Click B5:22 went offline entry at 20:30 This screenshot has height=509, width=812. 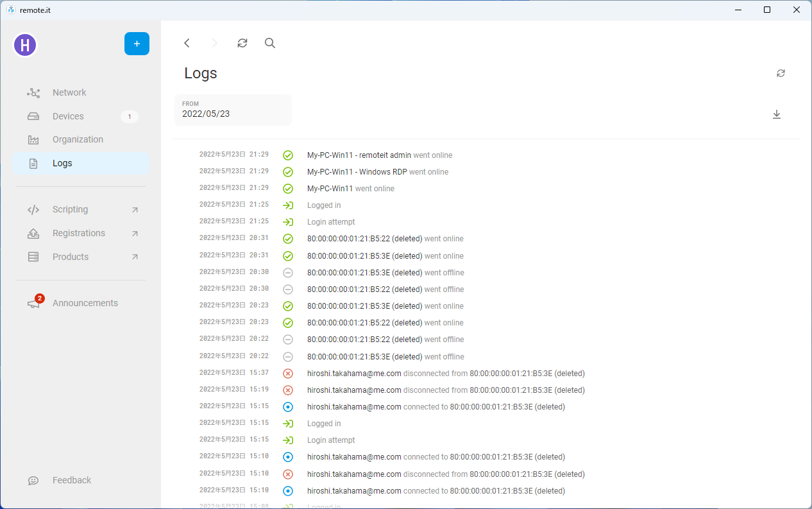(x=385, y=289)
